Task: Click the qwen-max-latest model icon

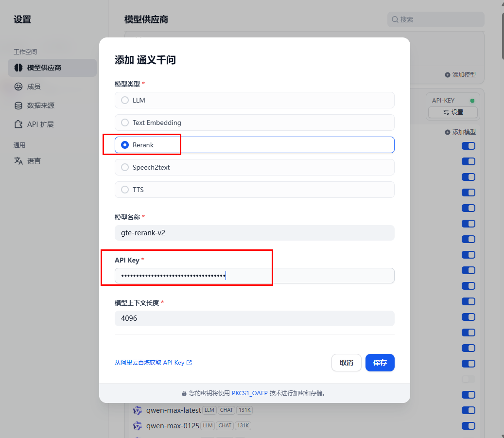Action: pyautogui.click(x=138, y=410)
